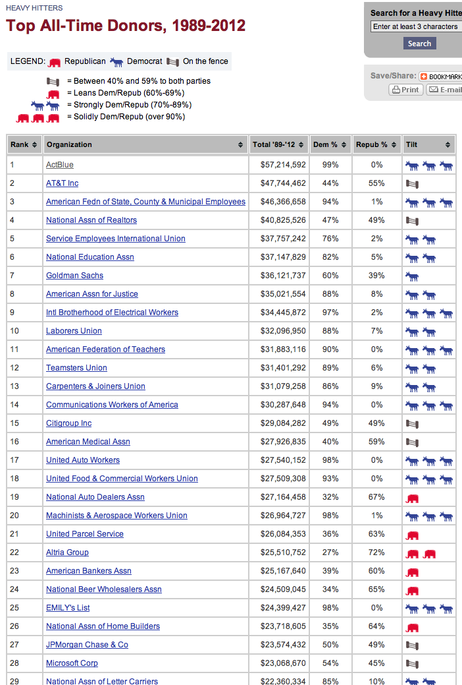Sort by Tilt column arrows
The height and width of the screenshot is (685, 462).
pos(448,145)
